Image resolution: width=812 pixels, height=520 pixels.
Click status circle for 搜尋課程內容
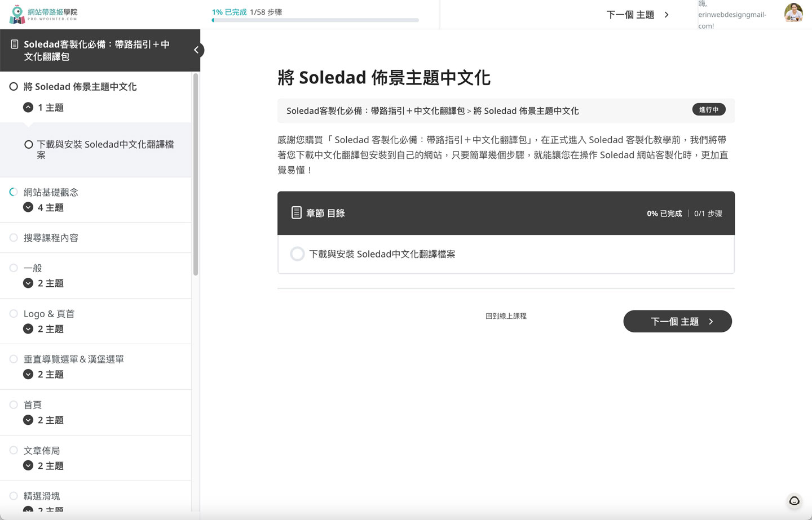(14, 238)
